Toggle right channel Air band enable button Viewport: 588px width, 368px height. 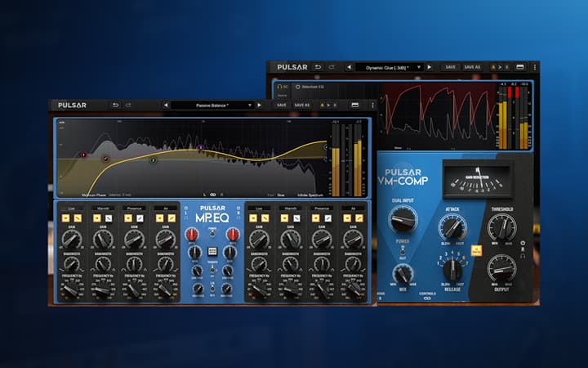tap(347, 218)
